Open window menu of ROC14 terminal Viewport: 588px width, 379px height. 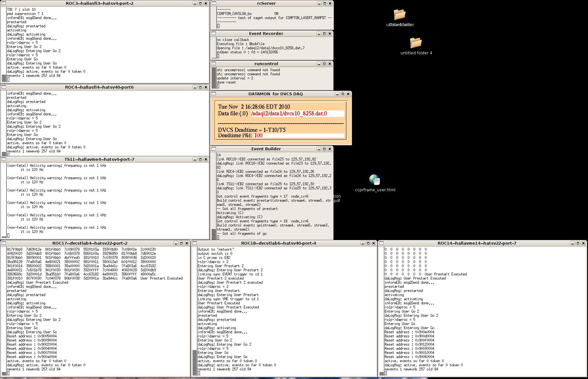[381, 243]
